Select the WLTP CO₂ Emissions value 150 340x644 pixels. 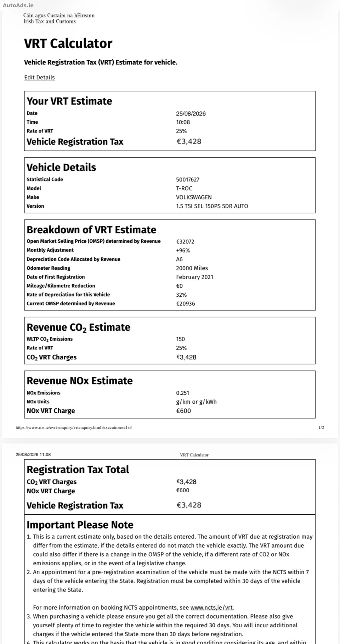pyautogui.click(x=181, y=339)
